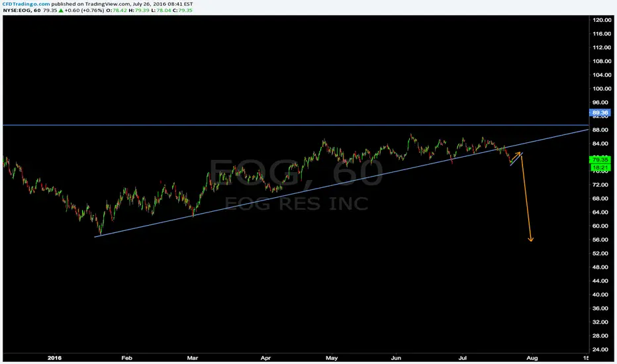Image resolution: width=617 pixels, height=364 pixels.
Task: Select the NYSE:EOG, 60 symbol label
Action: point(22,10)
